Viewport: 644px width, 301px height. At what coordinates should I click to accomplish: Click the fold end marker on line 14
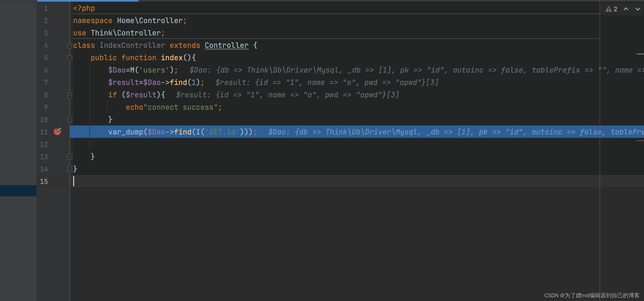(x=70, y=169)
